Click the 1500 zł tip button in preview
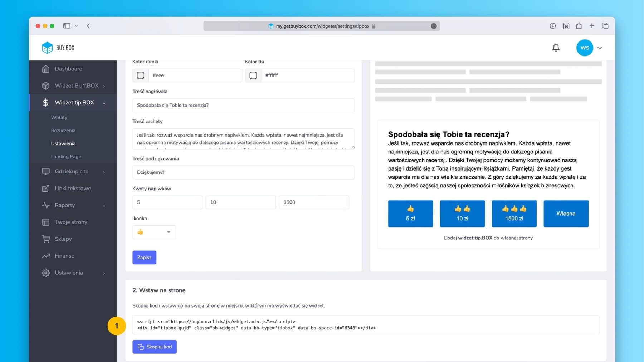644x362 pixels. pos(514,214)
